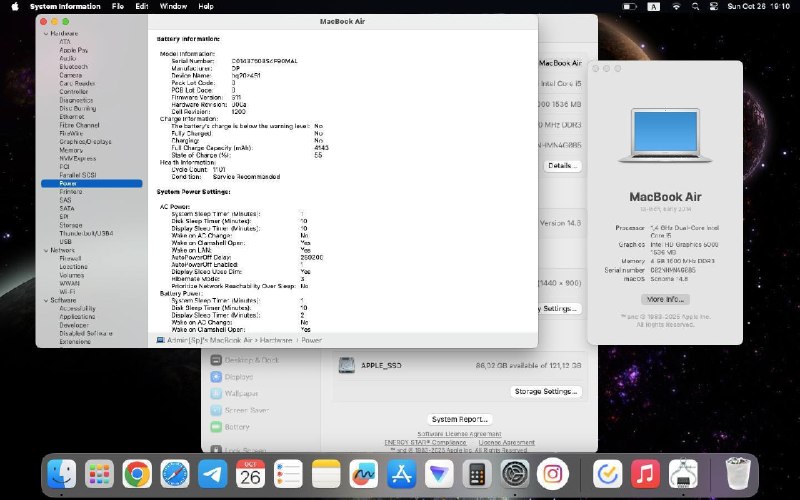Open Control Center in the menu bar
The height and width of the screenshot is (500, 800).
(x=713, y=6)
